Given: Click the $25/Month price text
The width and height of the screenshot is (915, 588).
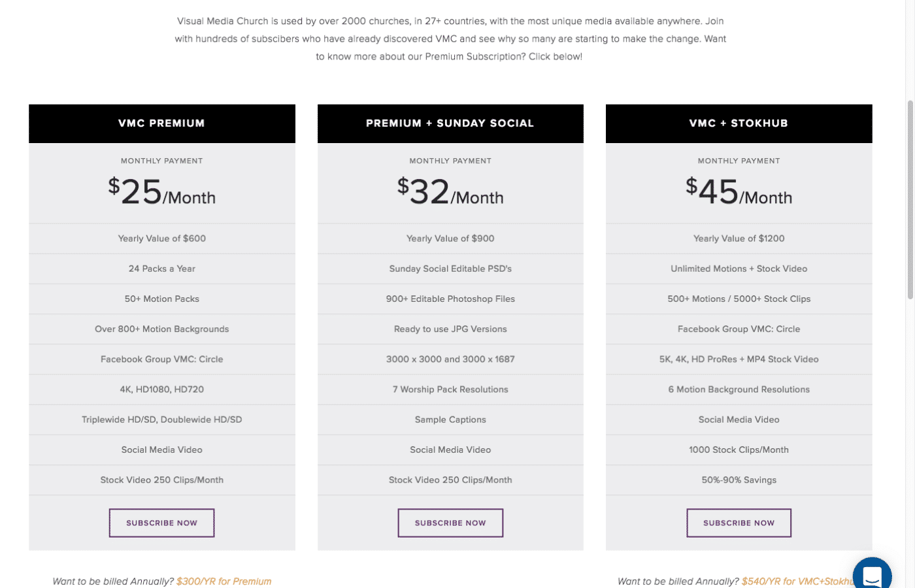Looking at the screenshot, I should click(161, 191).
